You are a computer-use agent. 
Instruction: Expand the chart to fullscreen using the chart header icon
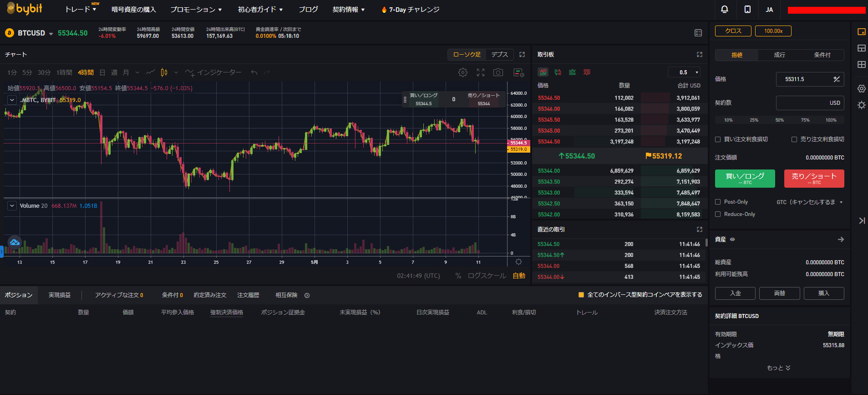click(x=522, y=54)
